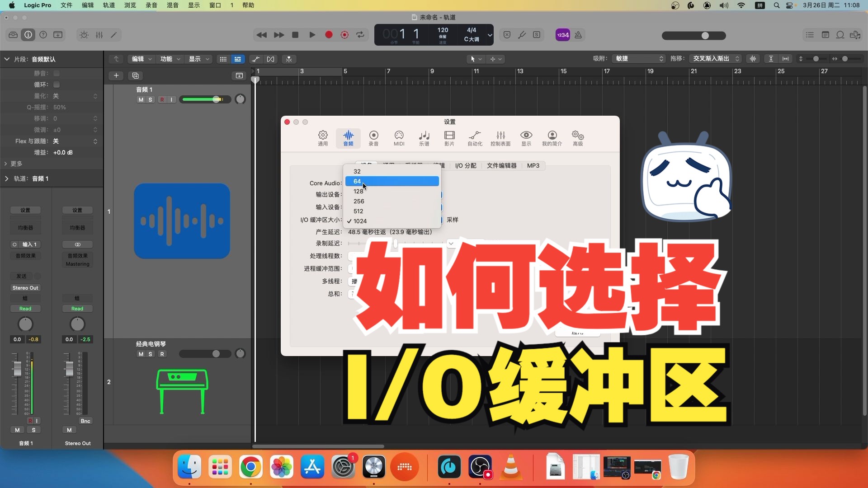868x488 pixels.
Task: Open the 功能 dropdown in tracks area
Action: (170, 59)
